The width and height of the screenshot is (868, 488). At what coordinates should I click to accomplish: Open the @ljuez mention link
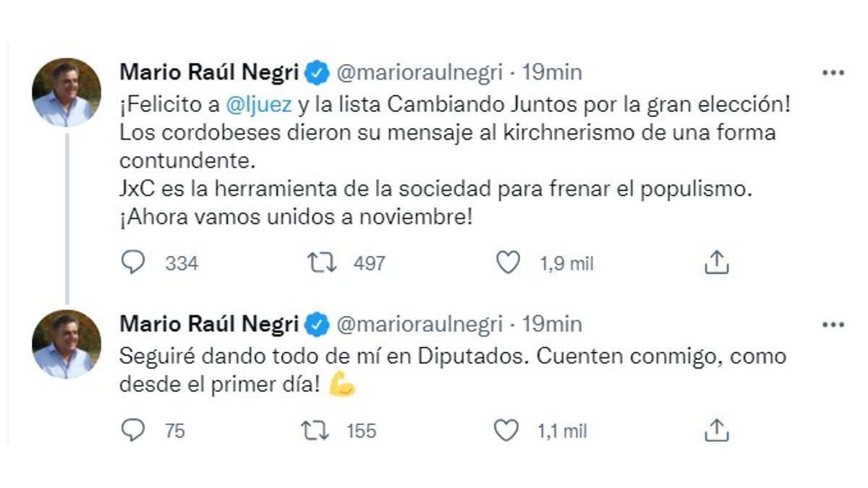pos(259,104)
